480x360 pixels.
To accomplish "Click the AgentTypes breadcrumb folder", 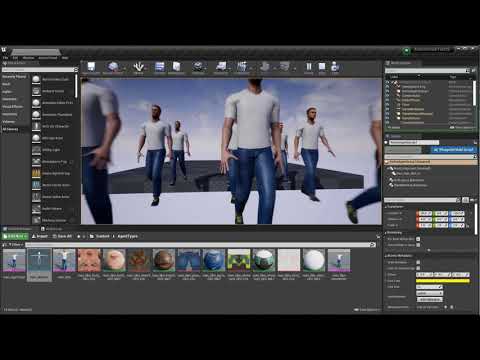I will [x=128, y=236].
